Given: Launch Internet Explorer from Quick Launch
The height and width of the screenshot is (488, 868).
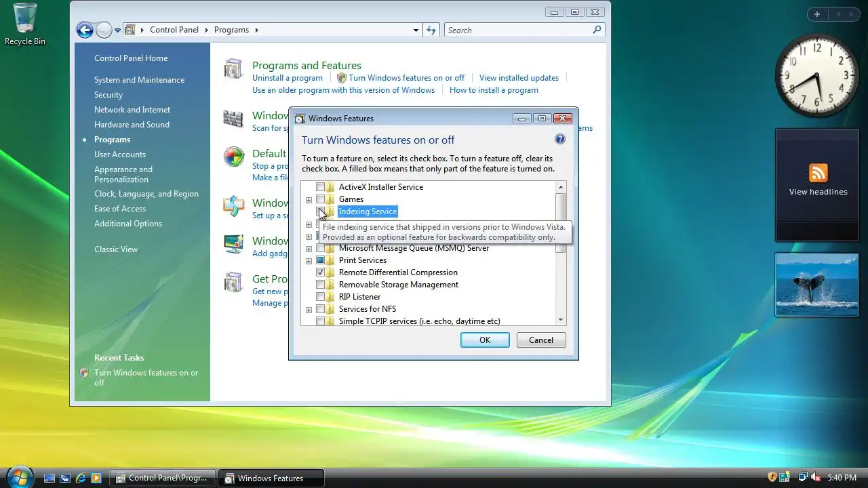Looking at the screenshot, I should (81, 478).
